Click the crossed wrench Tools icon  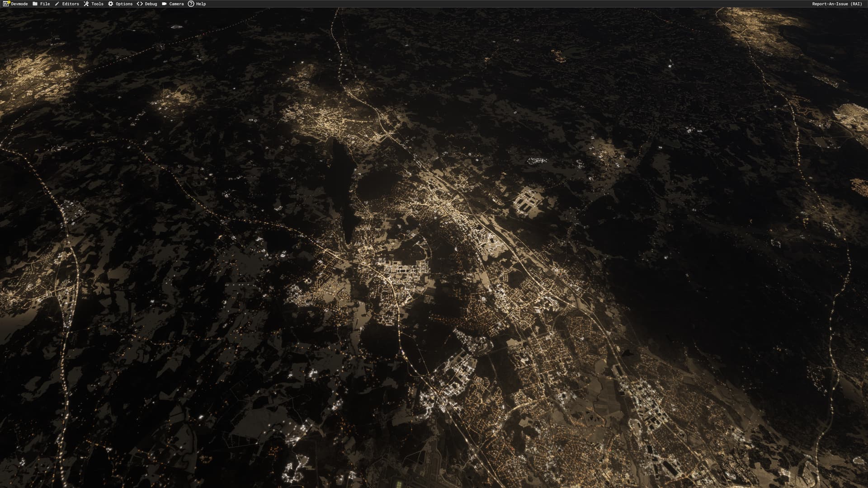click(x=86, y=4)
